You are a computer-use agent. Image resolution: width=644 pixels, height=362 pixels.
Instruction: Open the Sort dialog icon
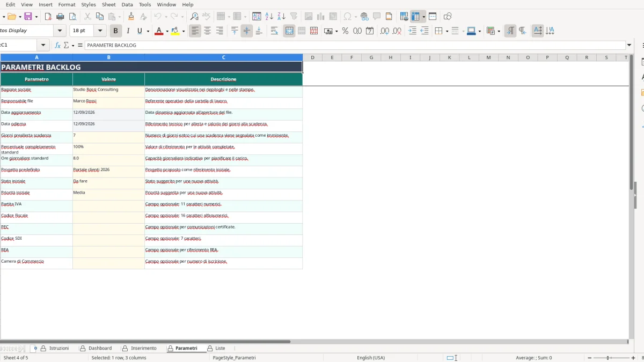pos(257,17)
